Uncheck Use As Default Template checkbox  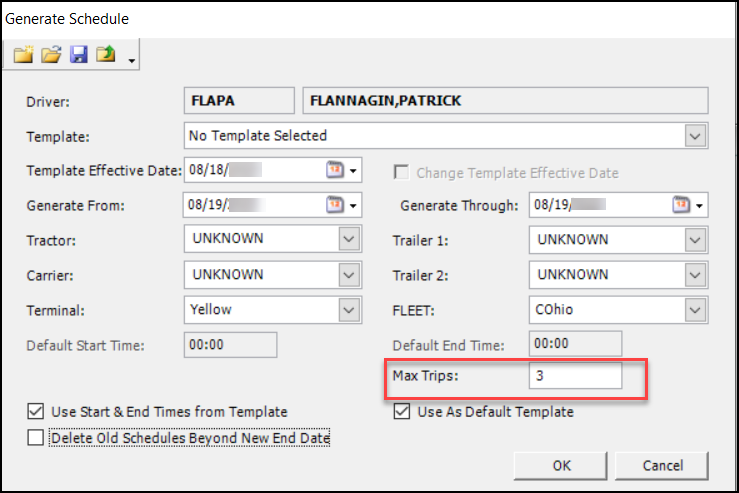click(x=402, y=411)
